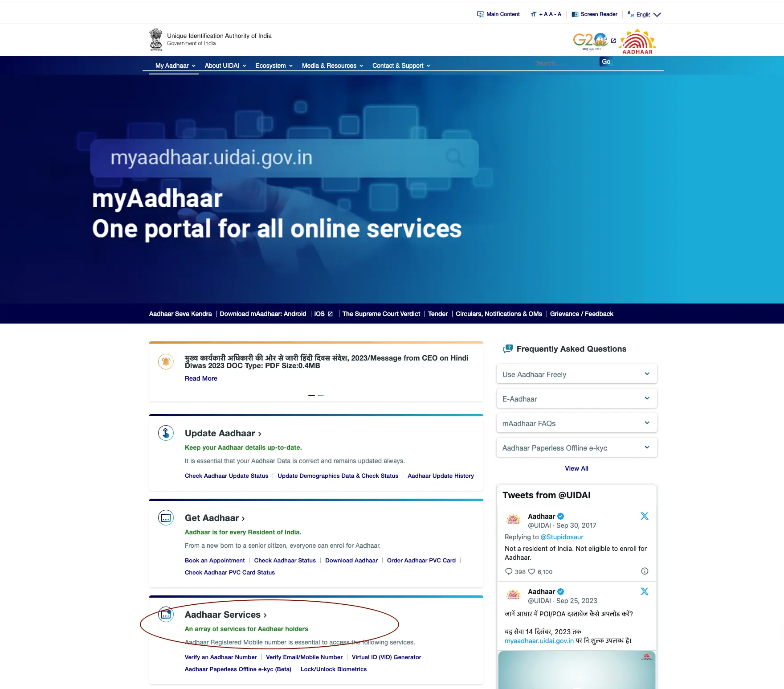Open Tender link in blue bar
This screenshot has width=784, height=689.
click(x=438, y=314)
